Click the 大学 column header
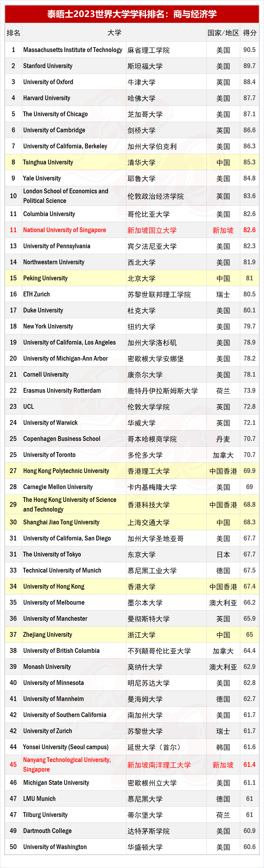Screen dimensions: 264x868 [x=114, y=33]
